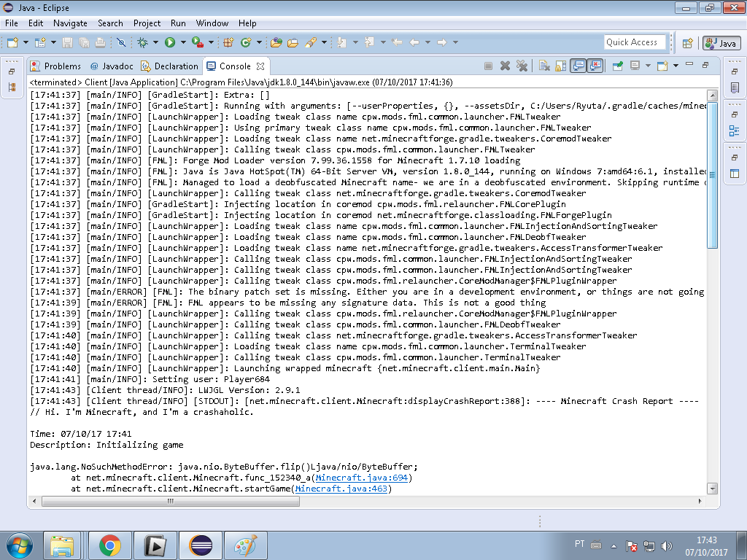Click Remove All Terminated Launches icon
Image resolution: width=747 pixels, height=560 pixels.
tap(522, 66)
